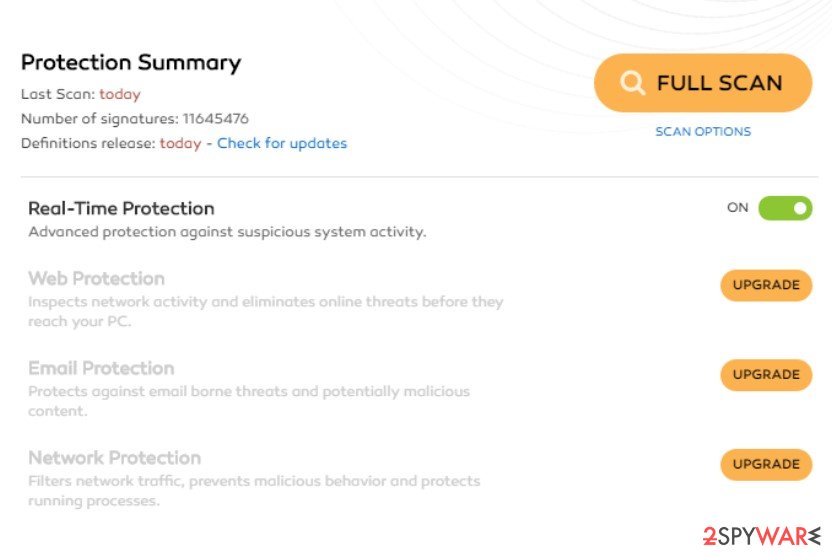Click the 'Advanced protection against suspicious' description

coord(227,232)
